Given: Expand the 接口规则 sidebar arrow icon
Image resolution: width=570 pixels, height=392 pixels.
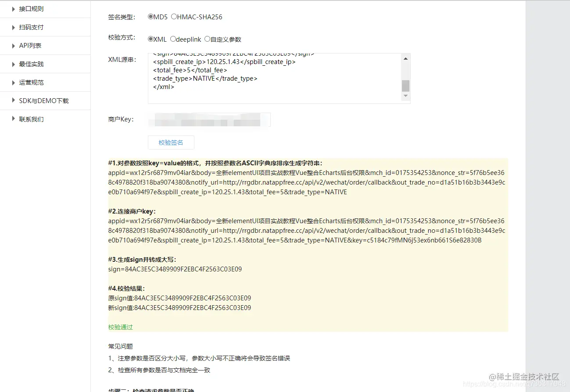Looking at the screenshot, I should tap(13, 8).
